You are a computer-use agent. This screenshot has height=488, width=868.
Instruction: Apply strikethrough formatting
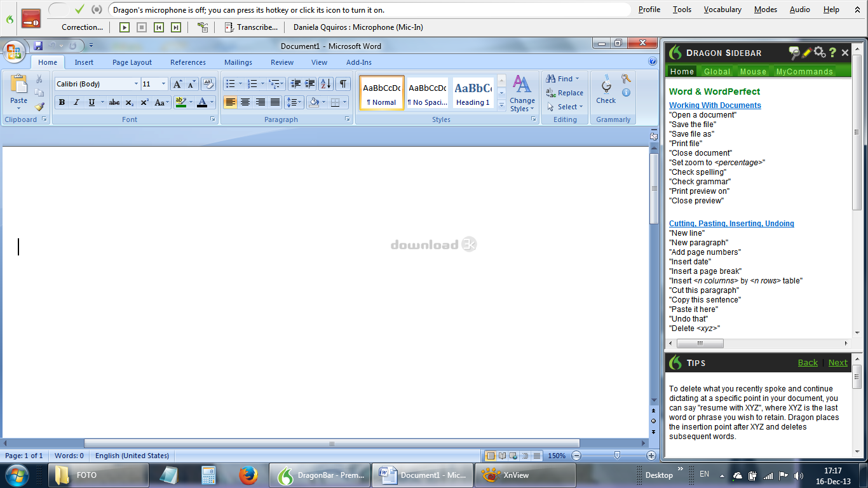point(114,102)
